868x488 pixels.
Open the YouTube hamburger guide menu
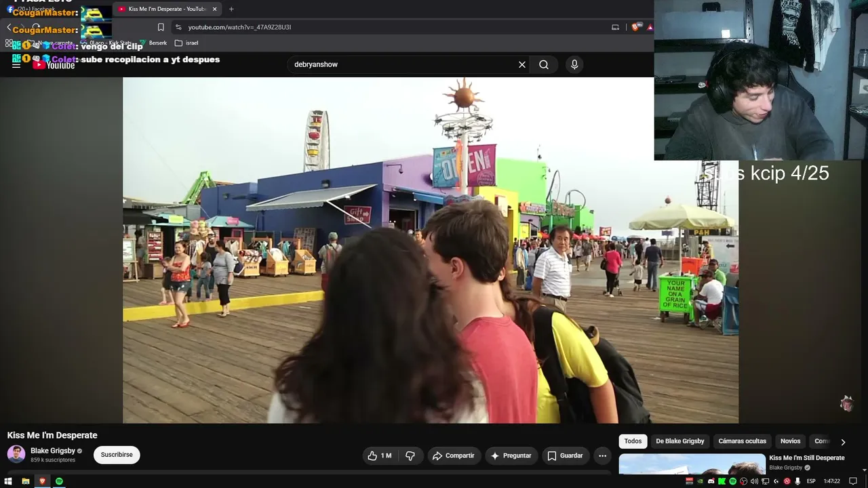[x=16, y=64]
